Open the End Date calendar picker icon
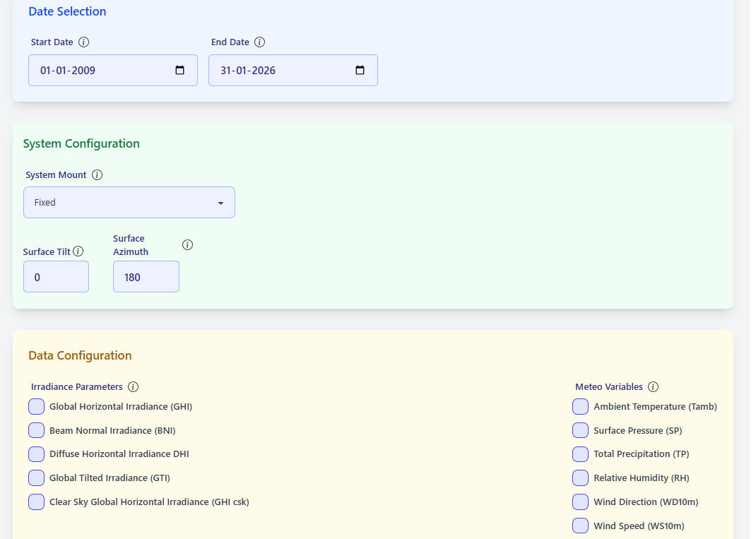Screen dimensions: 756x539 tap(360, 71)
